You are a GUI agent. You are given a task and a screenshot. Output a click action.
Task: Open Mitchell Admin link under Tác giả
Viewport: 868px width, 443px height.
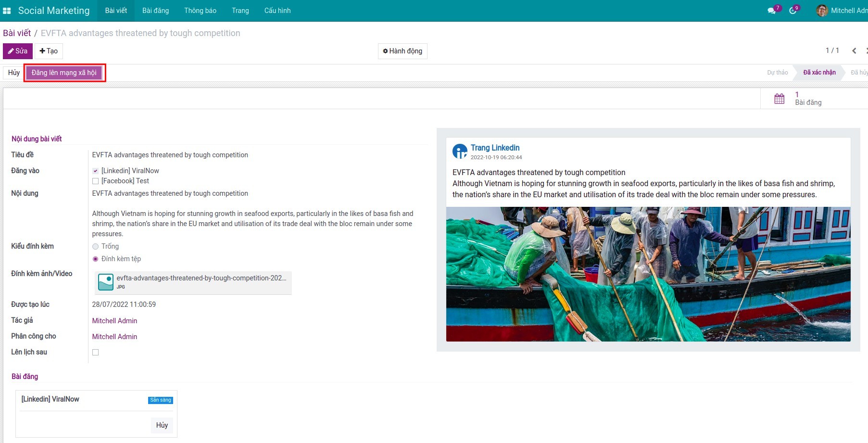[114, 321]
